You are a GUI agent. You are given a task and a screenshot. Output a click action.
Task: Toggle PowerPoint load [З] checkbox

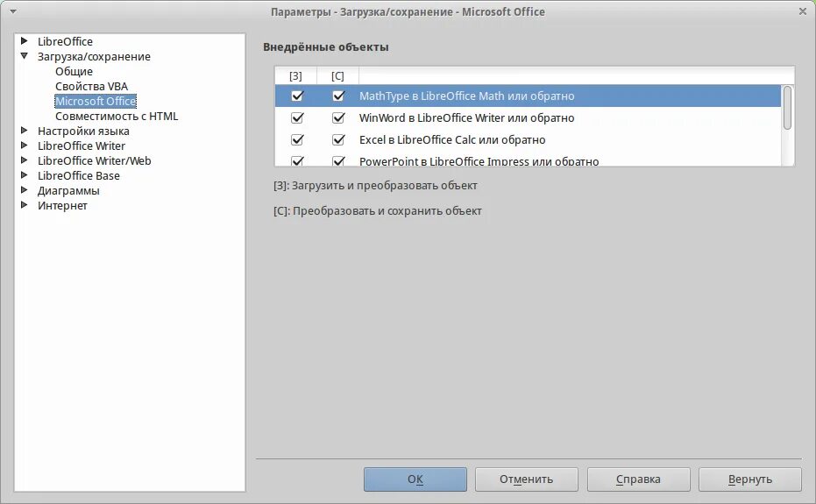click(x=297, y=161)
